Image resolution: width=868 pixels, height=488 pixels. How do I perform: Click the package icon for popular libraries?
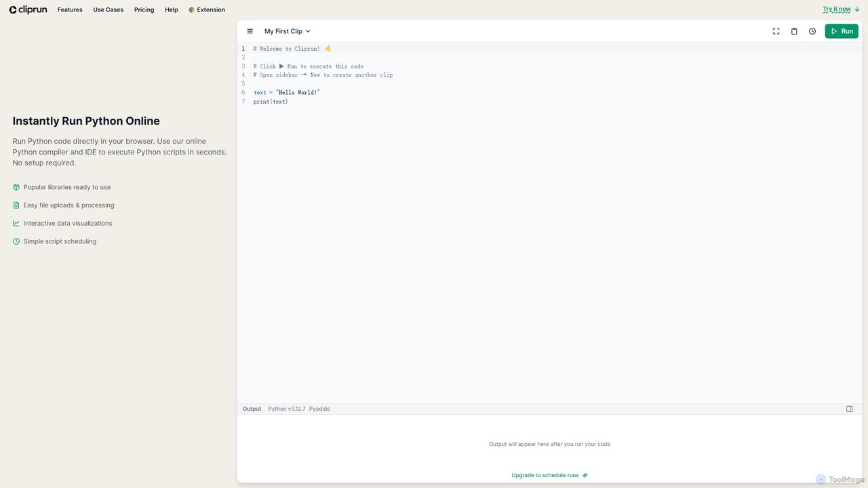click(16, 187)
